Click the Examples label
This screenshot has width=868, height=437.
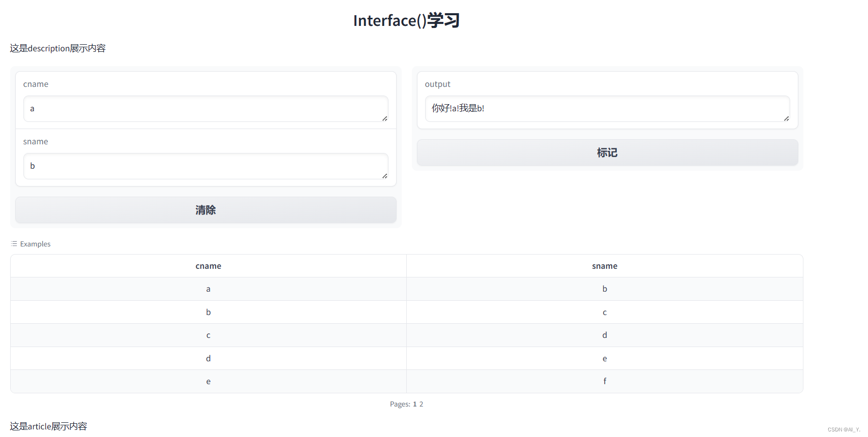pos(35,244)
